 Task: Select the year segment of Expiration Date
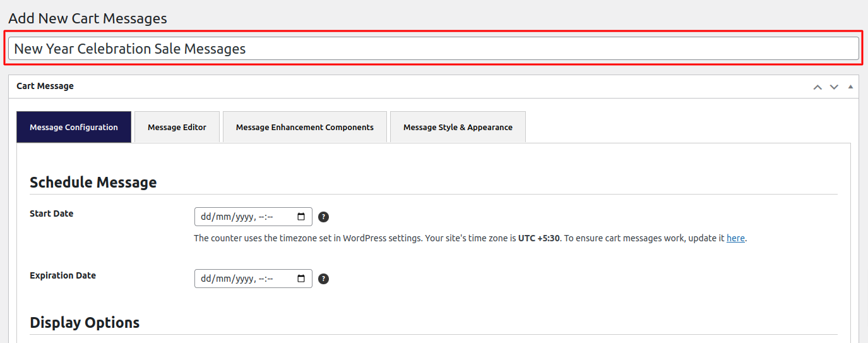[243, 279]
